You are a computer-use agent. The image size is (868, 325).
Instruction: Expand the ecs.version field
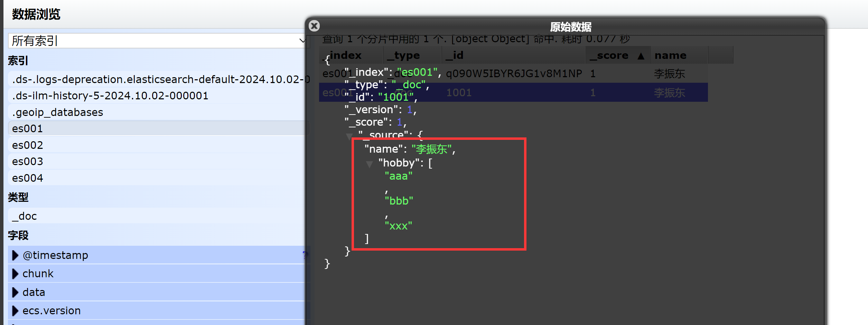pyautogui.click(x=15, y=311)
